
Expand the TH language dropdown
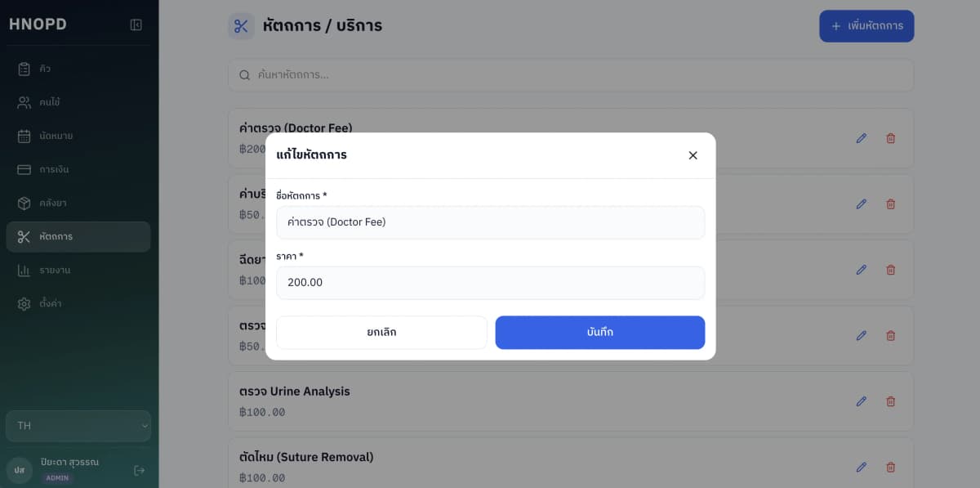(78, 426)
